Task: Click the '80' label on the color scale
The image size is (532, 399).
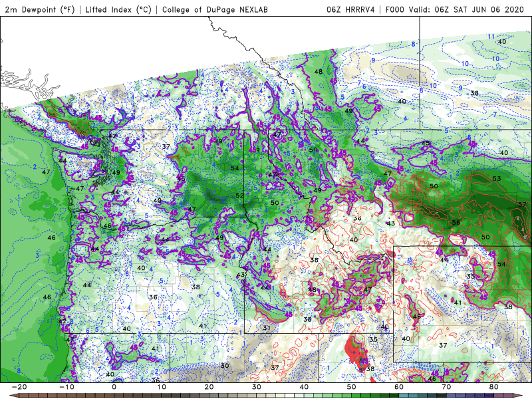Action: [494, 387]
